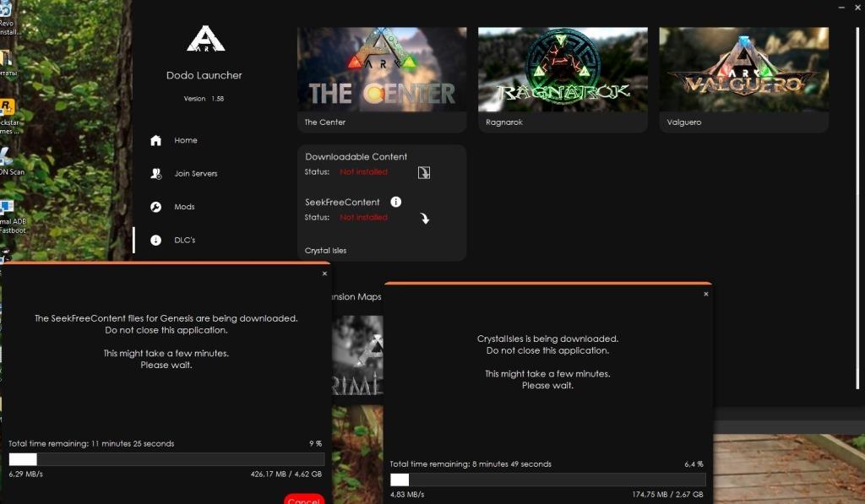The height and width of the screenshot is (504, 865).
Task: Click the ARK logo above Dodo Launcher
Action: pos(205,39)
